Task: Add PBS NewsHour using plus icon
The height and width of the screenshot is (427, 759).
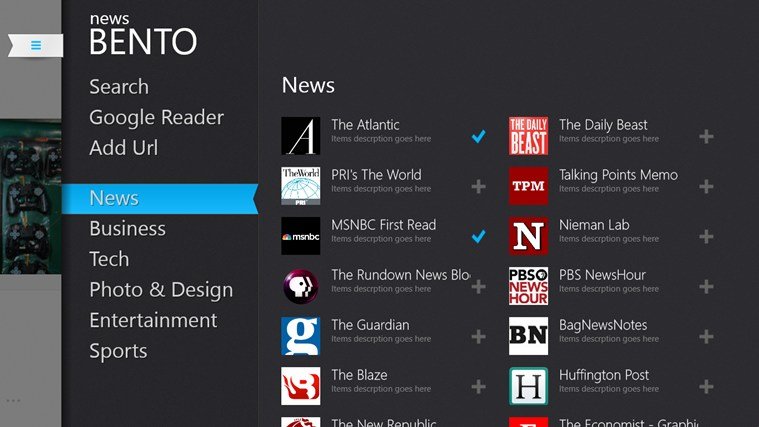Action: point(706,287)
